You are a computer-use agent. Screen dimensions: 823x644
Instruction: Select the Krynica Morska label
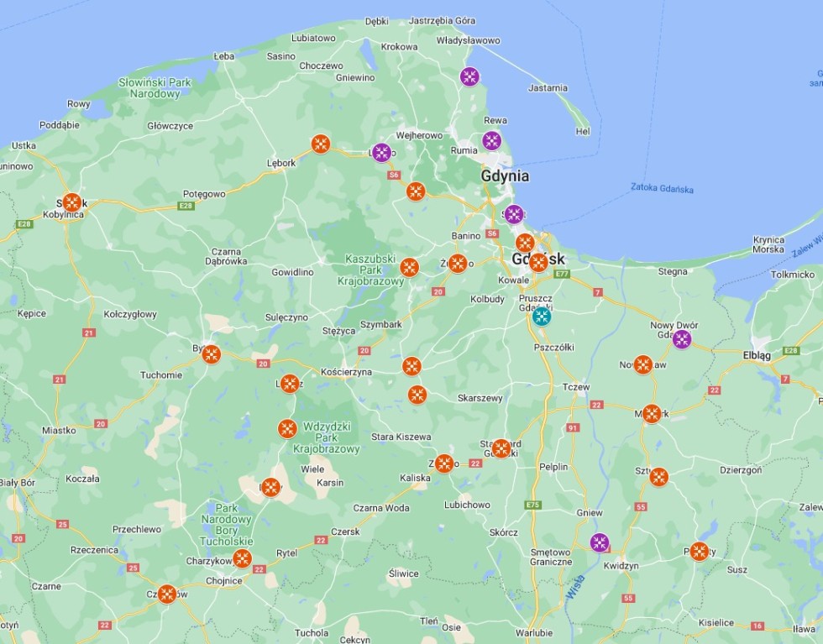[x=768, y=244]
